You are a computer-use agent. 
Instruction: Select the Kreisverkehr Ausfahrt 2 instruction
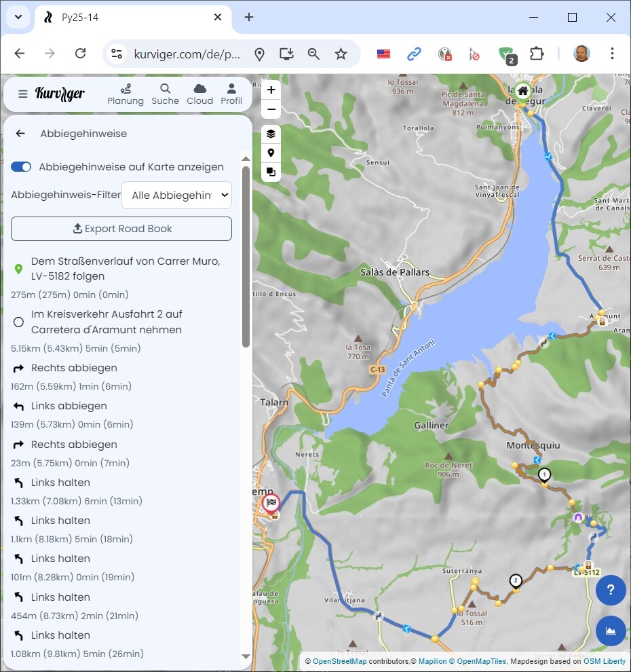106,322
